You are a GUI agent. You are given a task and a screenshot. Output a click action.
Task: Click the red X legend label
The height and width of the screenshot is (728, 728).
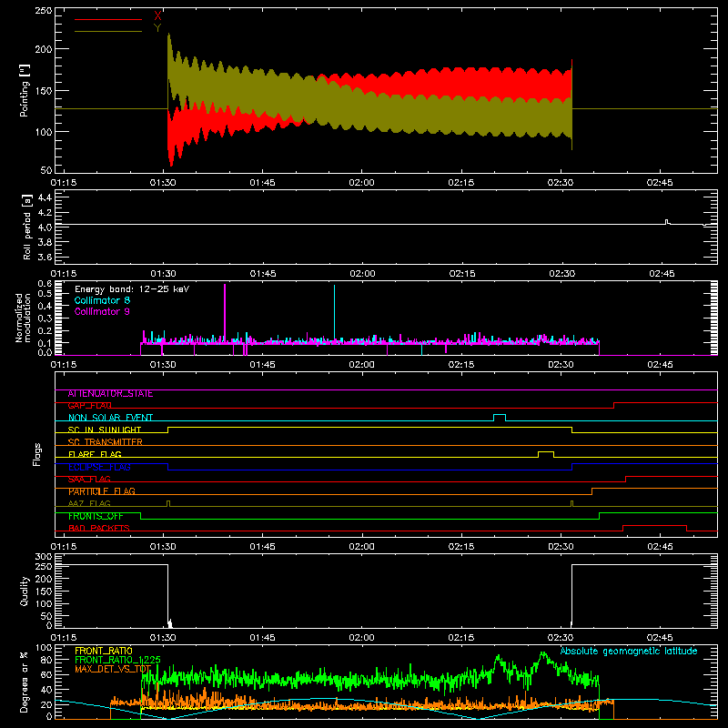157,16
